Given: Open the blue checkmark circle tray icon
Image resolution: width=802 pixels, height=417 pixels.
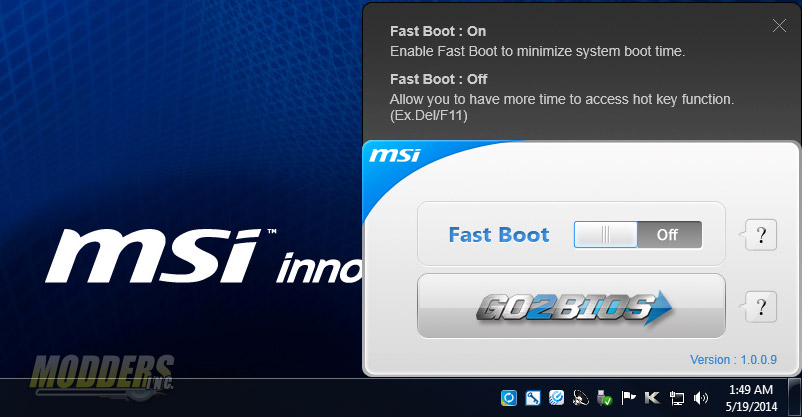Looking at the screenshot, I should (x=557, y=398).
